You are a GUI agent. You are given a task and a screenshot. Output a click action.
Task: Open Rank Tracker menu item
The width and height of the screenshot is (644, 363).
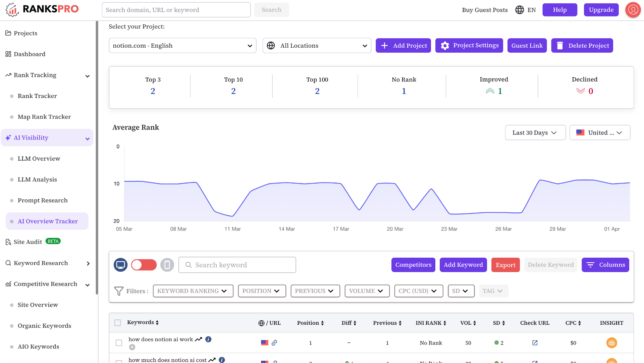click(x=37, y=96)
